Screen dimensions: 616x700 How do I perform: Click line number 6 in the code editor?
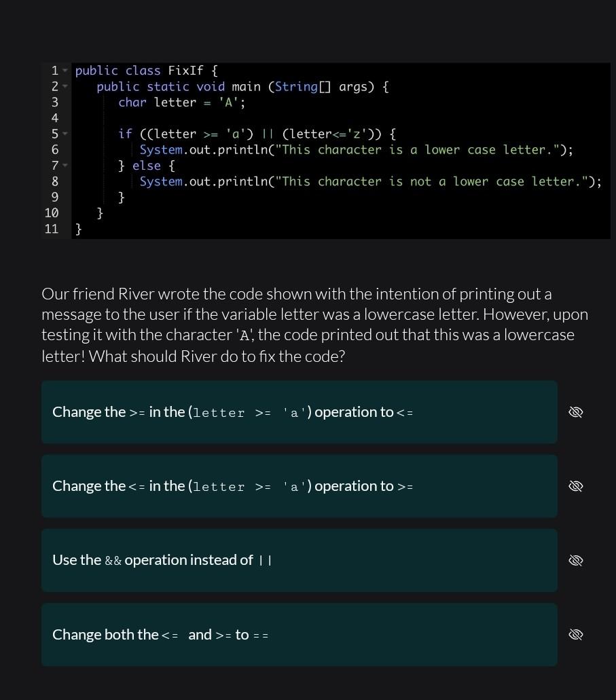tap(54, 149)
